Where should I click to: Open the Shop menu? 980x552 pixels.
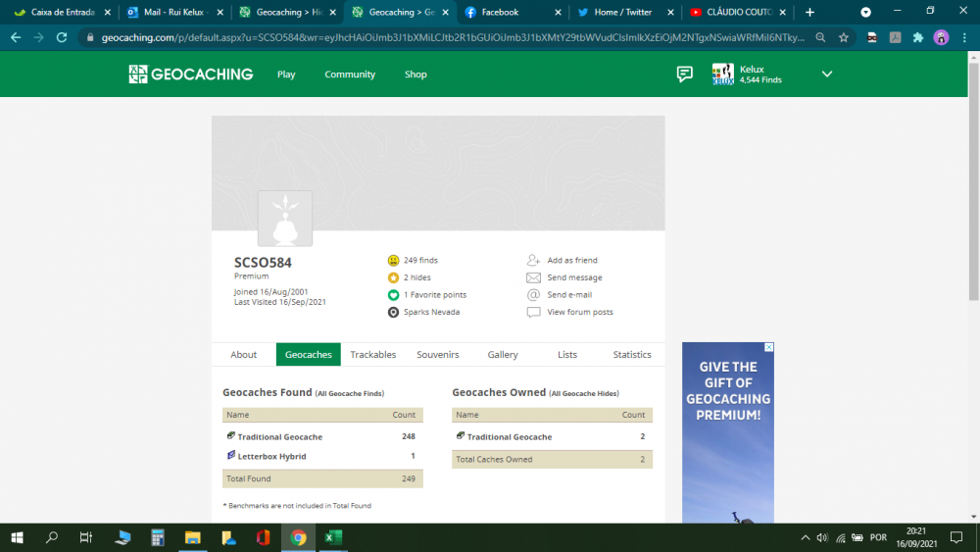(416, 75)
